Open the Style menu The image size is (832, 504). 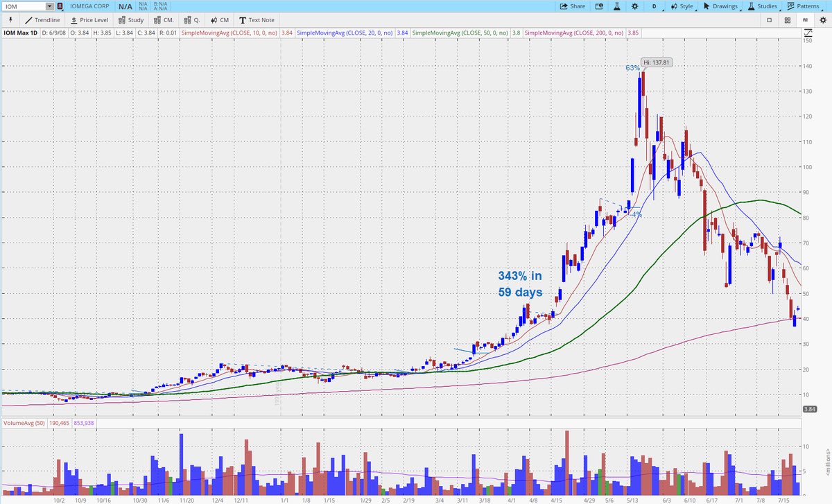(682, 6)
